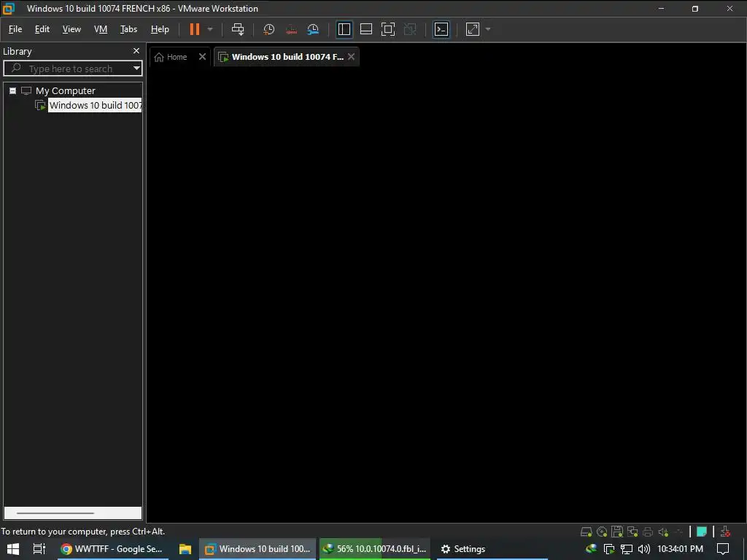747x560 pixels.
Task: Click the CD/DVD drive status icon
Action: (x=602, y=532)
